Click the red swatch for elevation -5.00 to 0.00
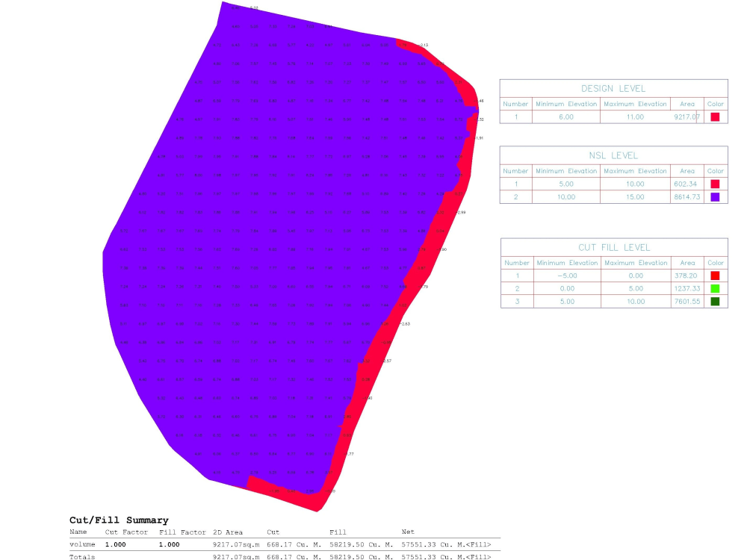The height and width of the screenshot is (560, 747). 715,276
